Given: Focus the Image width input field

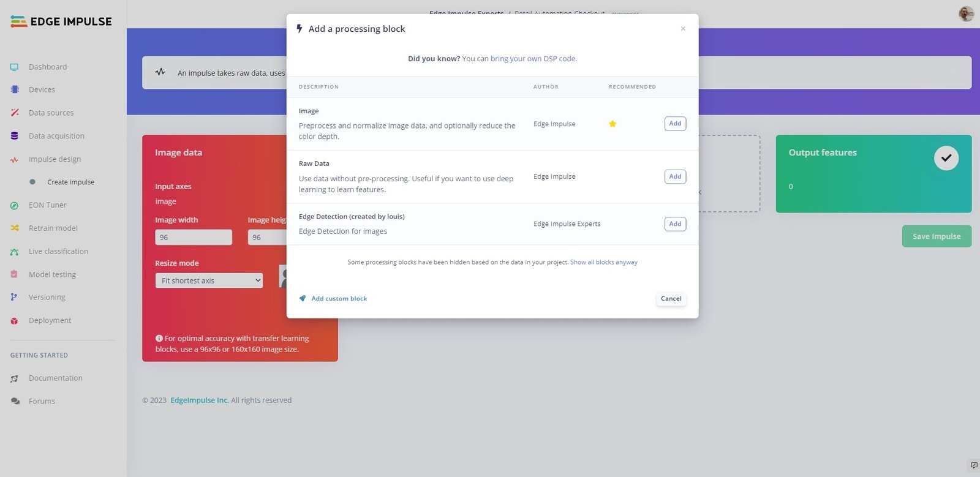Looking at the screenshot, I should [x=194, y=238].
